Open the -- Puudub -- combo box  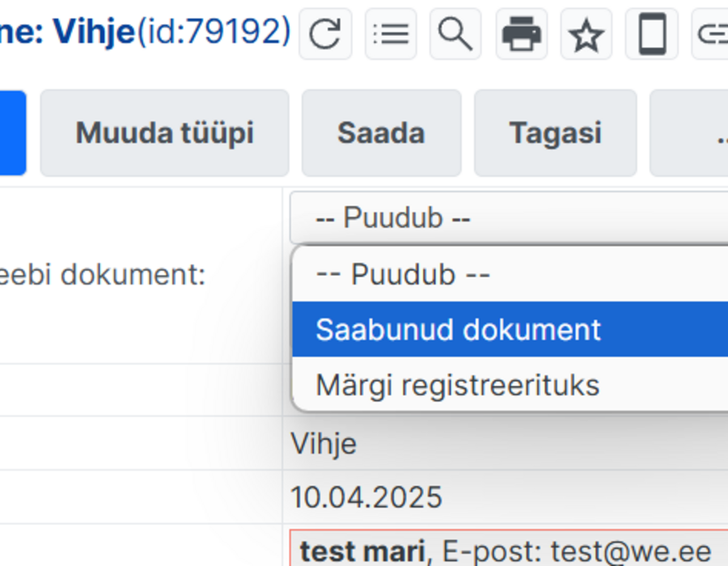tap(509, 218)
